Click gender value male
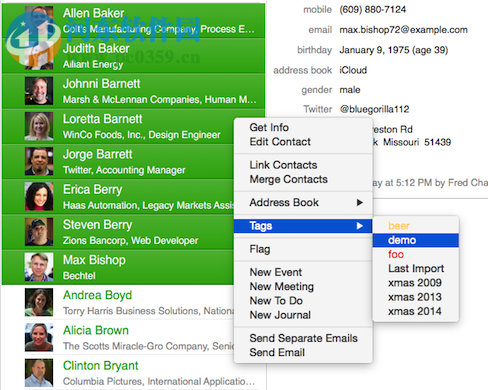The image size is (488, 390). tap(350, 90)
